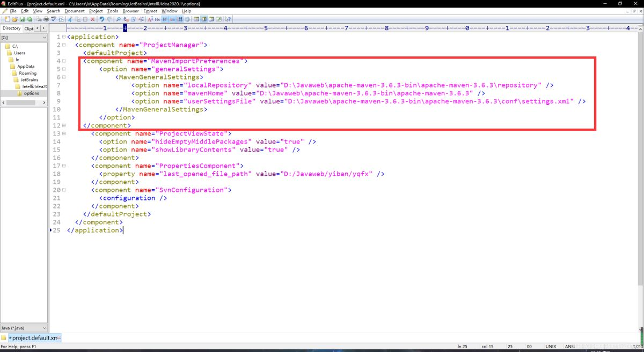Select the C:\ folder in directory tree
This screenshot has height=352, width=644.
pos(11,46)
